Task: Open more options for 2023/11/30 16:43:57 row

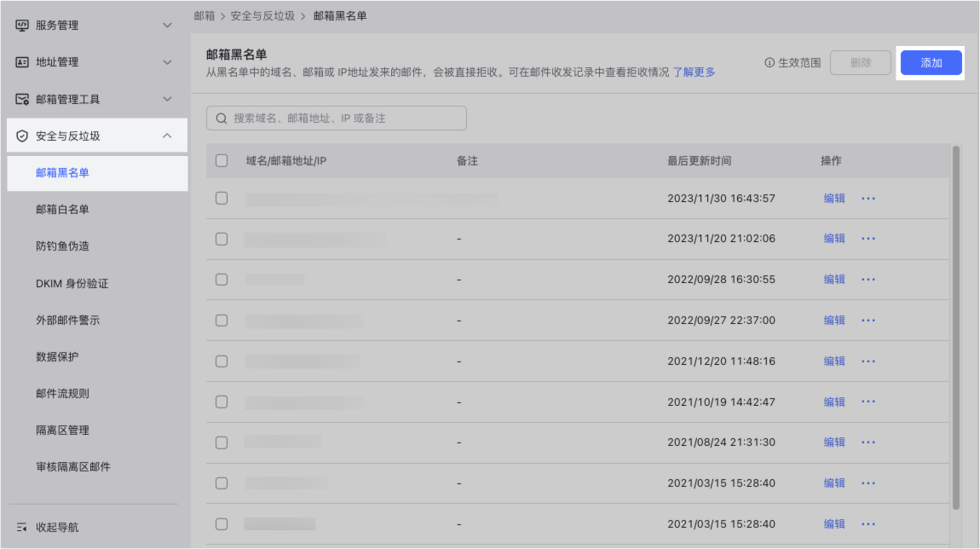Action: 868,199
